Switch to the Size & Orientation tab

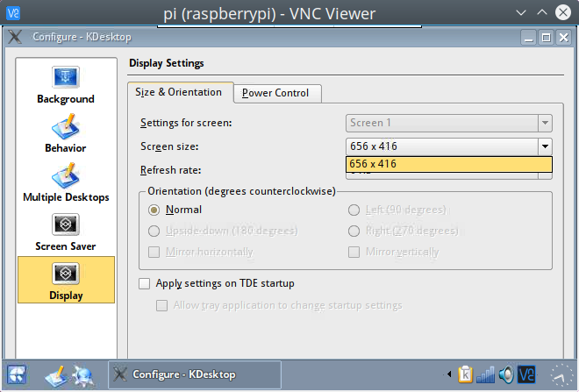pyautogui.click(x=178, y=92)
